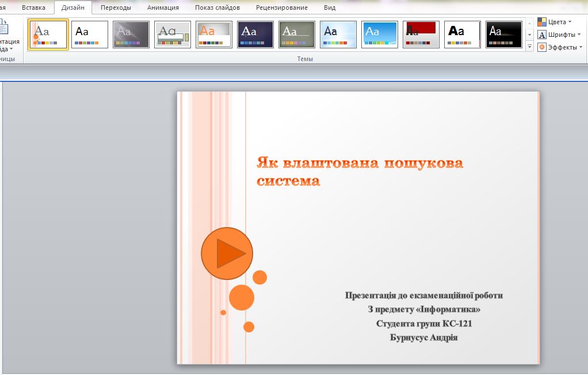Image resolution: width=588 pixels, height=375 pixels.
Task: Switch to the Переходы tab
Action: pos(116,7)
